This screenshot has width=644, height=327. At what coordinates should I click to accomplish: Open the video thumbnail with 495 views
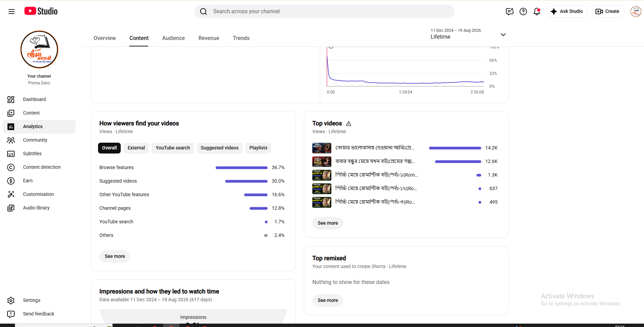322,202
